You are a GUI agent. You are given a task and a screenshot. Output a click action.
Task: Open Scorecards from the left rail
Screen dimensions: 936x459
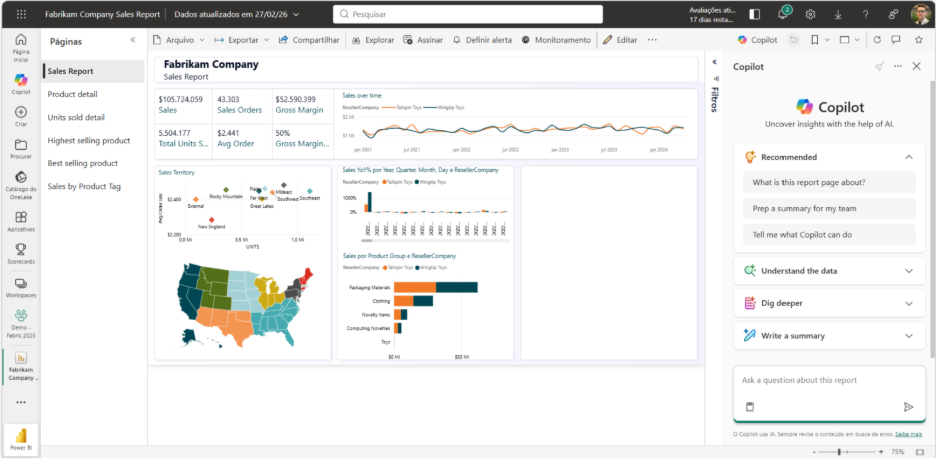pos(20,254)
